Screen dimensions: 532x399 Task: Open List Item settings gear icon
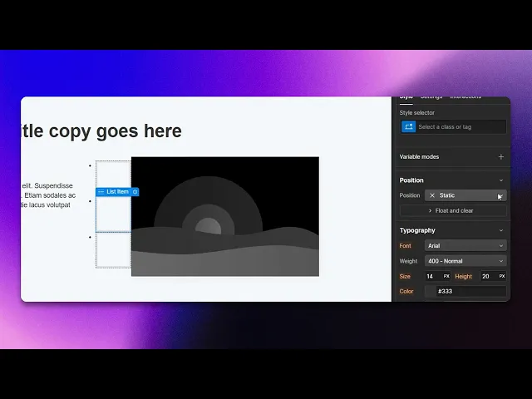pos(135,192)
